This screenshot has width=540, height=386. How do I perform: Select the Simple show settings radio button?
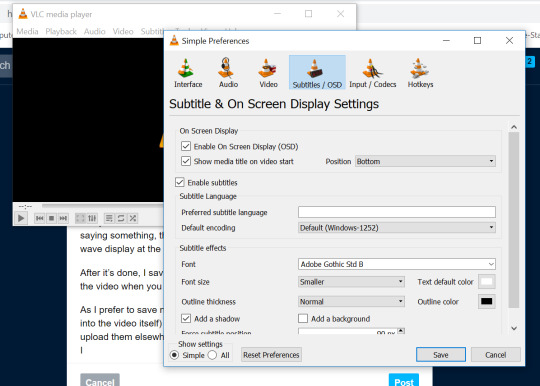click(x=174, y=355)
